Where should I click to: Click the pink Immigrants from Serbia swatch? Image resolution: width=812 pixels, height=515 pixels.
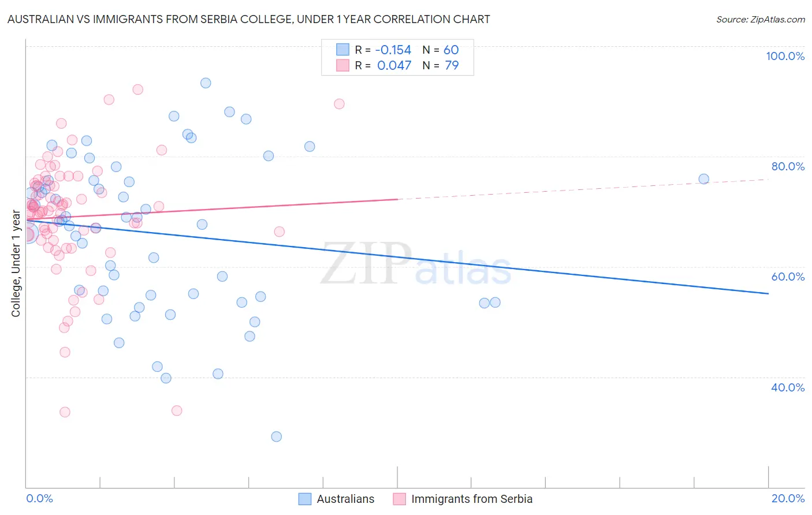tap(400, 499)
